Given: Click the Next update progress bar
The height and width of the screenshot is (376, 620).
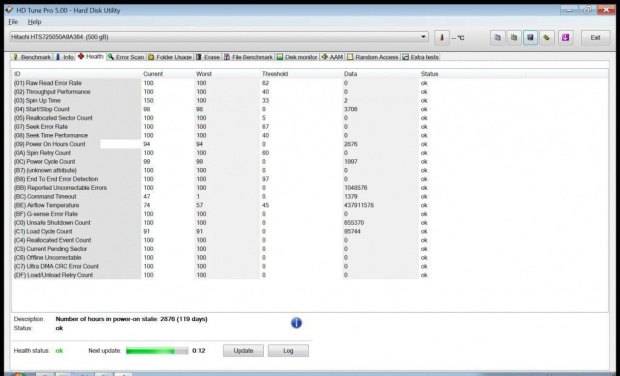Looking at the screenshot, I should click(x=157, y=351).
